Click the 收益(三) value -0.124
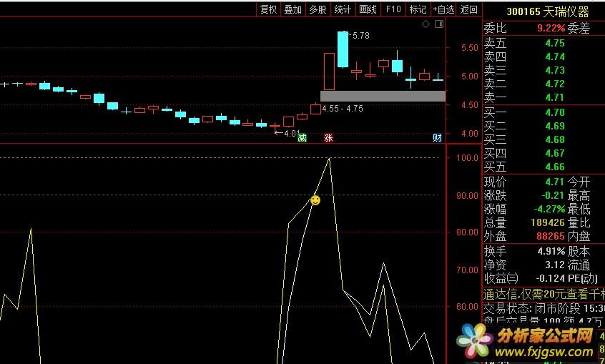Viewport: 605px width, 364px height. coord(551,278)
